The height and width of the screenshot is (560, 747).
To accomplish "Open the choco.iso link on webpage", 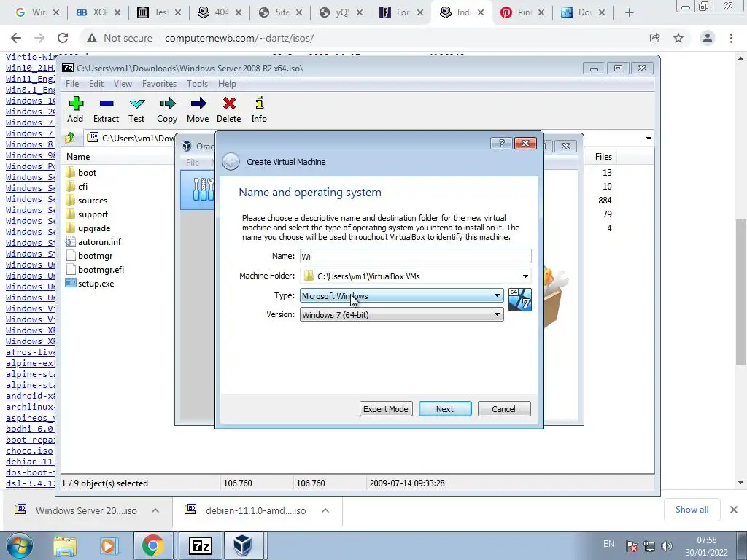I will (x=29, y=451).
